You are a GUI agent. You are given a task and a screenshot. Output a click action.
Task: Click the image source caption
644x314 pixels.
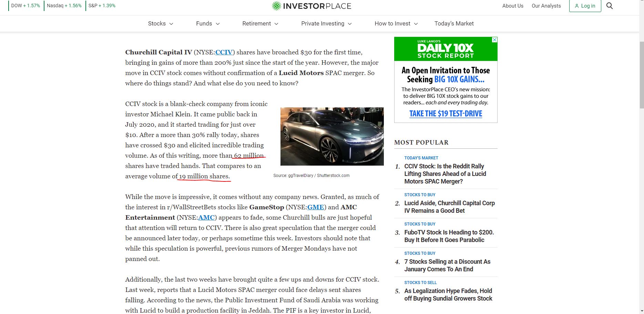(x=311, y=176)
